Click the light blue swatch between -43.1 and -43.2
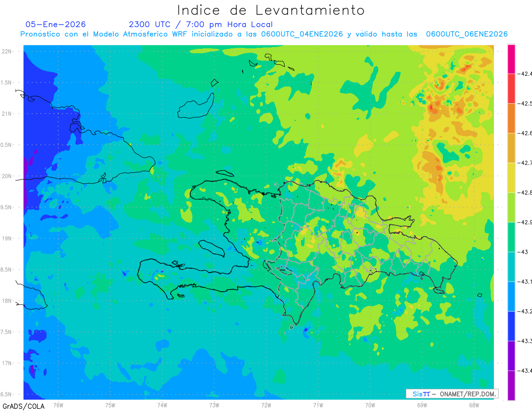 click(x=511, y=296)
